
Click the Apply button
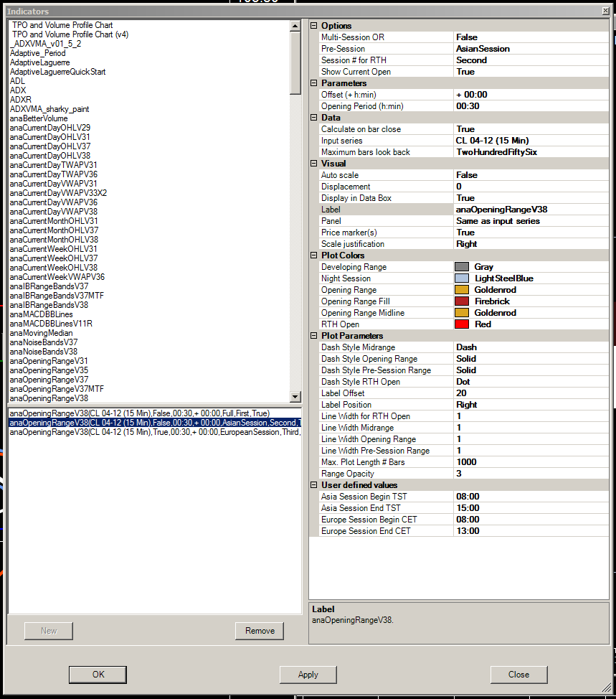(x=308, y=675)
